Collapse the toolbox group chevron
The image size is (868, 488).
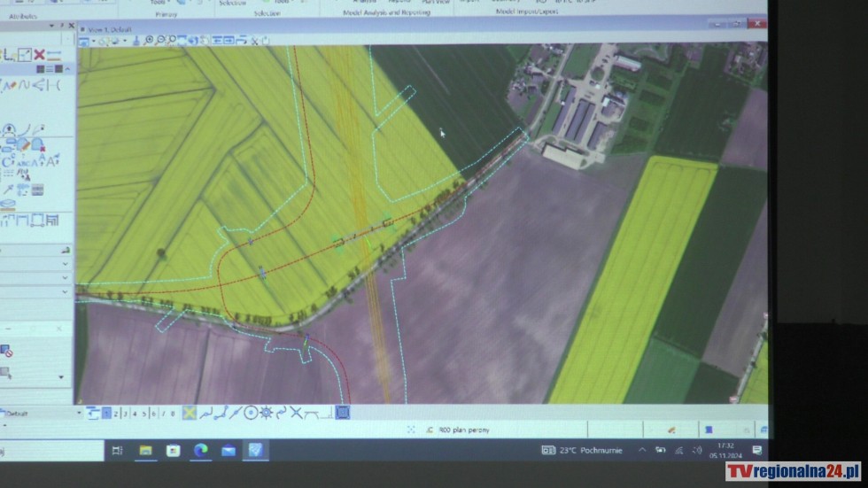[67, 69]
